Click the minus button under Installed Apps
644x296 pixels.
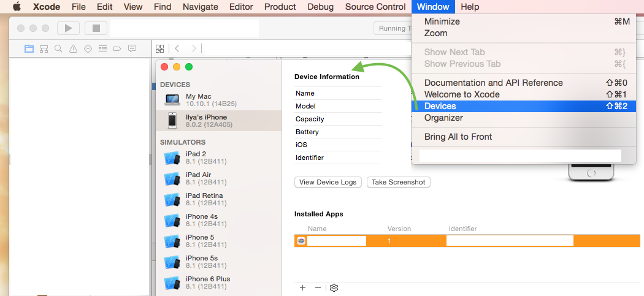318,288
